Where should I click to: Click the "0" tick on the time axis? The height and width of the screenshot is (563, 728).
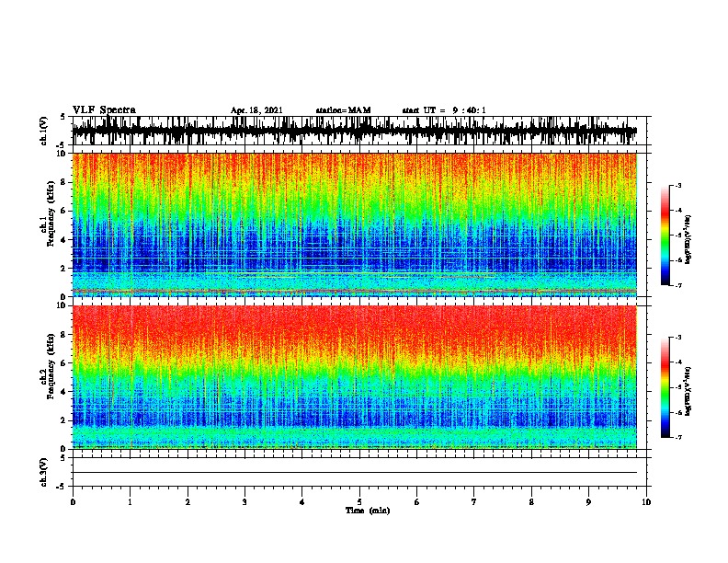point(73,502)
